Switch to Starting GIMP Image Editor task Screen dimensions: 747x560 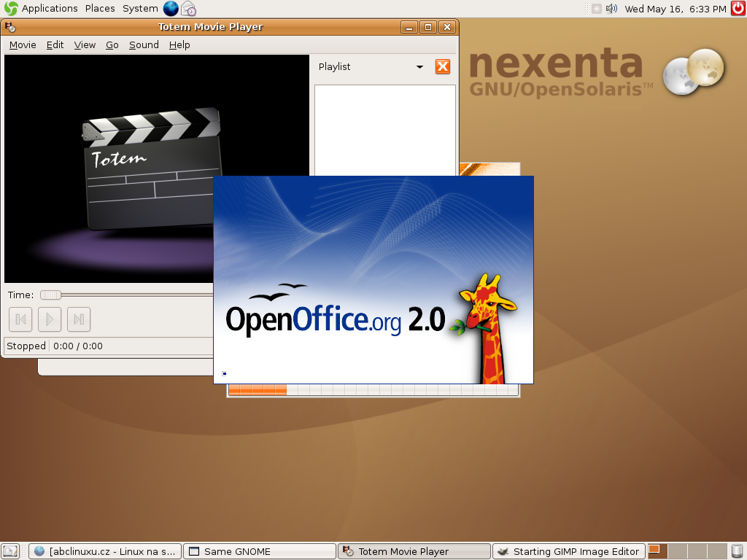569,551
